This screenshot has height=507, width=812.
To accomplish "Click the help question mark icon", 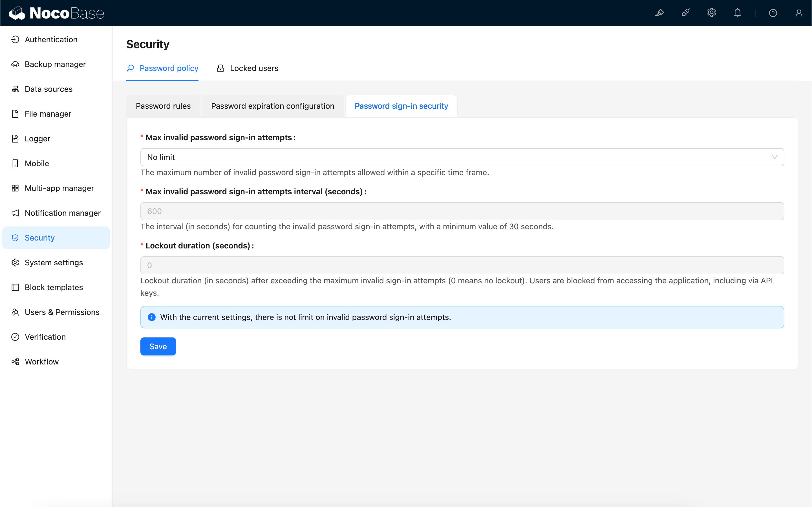I will coord(773,13).
